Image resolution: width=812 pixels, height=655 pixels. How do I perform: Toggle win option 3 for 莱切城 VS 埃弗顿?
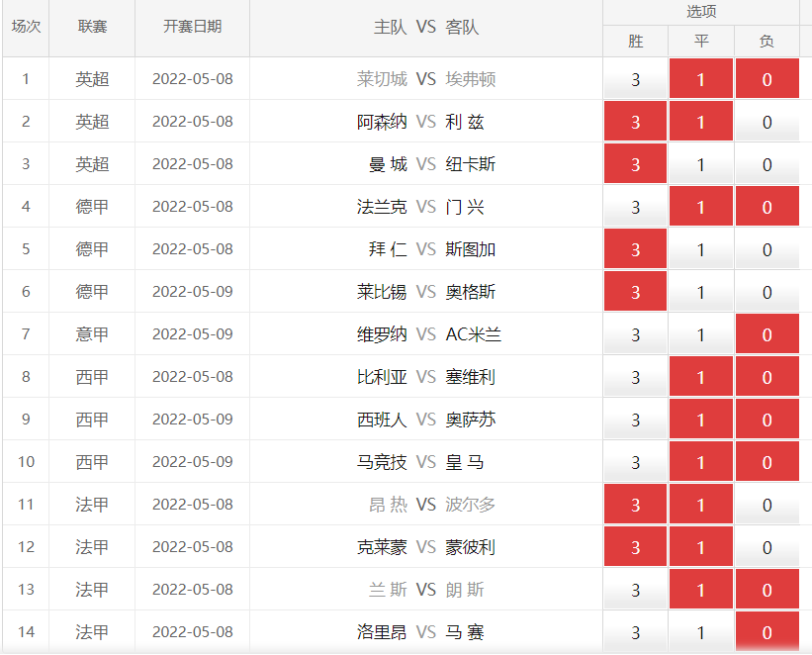click(635, 79)
